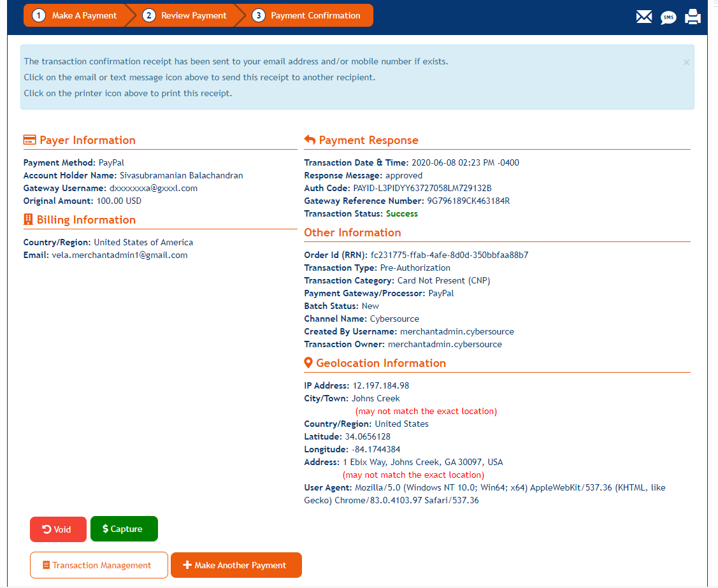Click the billing email address text
Image resolution: width=718 pixels, height=588 pixels.
click(x=120, y=255)
